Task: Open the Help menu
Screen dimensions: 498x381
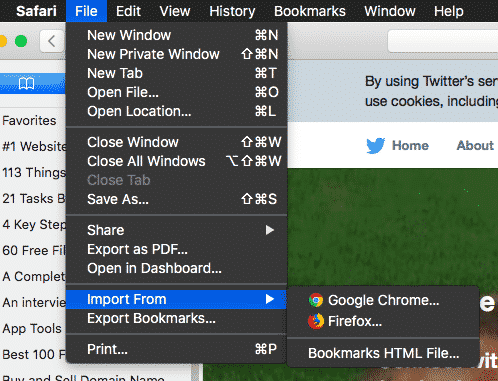Action: (x=449, y=11)
